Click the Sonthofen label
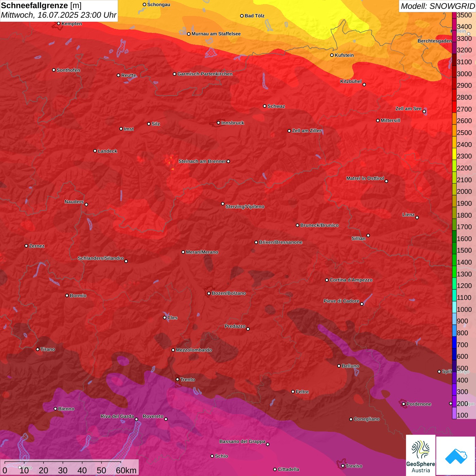Image resolution: width=476 pixels, height=476 pixels. [68, 70]
